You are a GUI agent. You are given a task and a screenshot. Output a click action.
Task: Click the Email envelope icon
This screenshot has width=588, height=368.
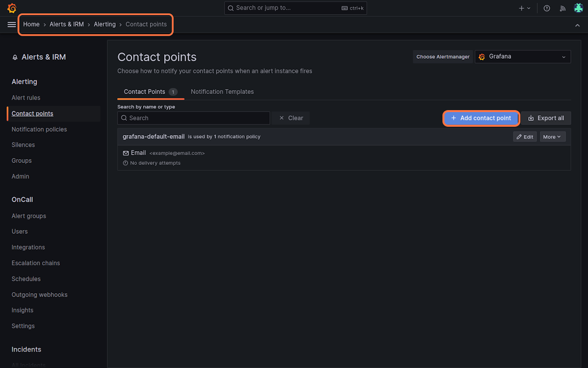point(126,153)
